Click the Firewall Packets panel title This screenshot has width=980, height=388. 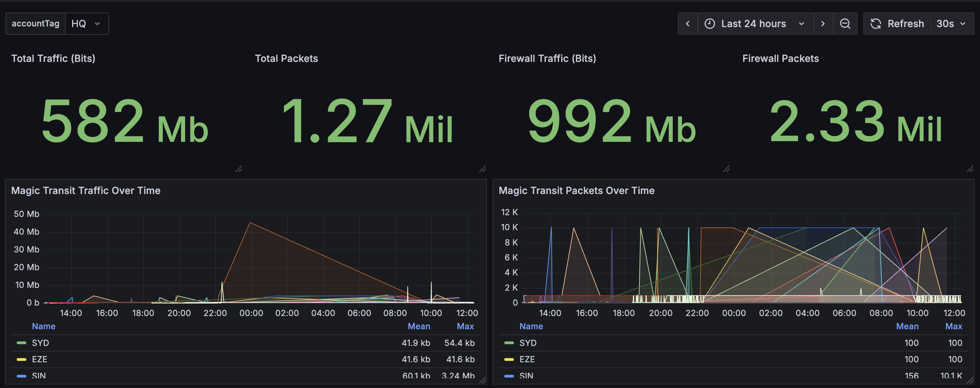780,58
